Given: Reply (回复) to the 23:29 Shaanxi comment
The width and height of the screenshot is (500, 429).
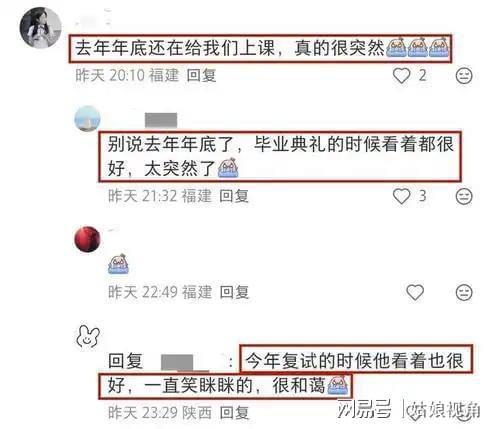Looking at the screenshot, I should [x=234, y=413].
